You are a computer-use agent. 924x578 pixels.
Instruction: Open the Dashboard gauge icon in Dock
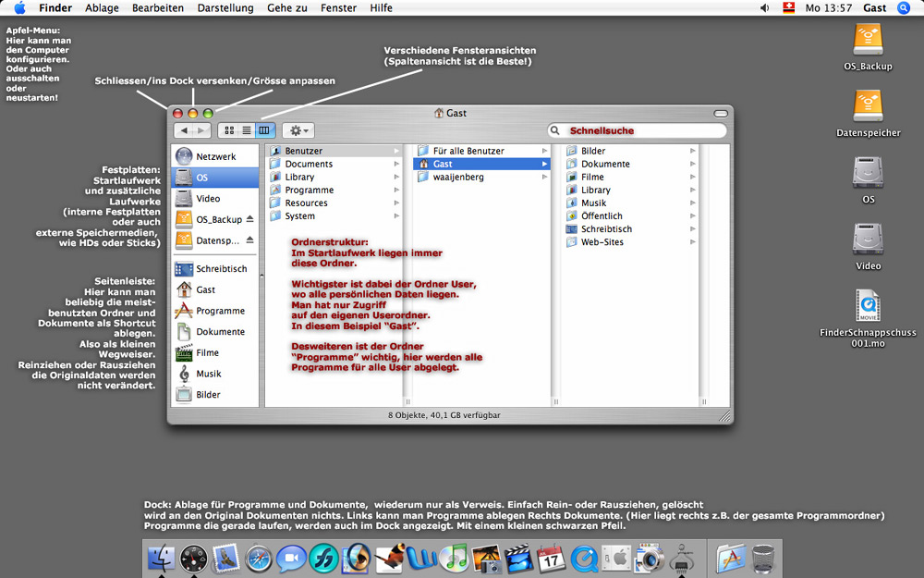point(193,558)
